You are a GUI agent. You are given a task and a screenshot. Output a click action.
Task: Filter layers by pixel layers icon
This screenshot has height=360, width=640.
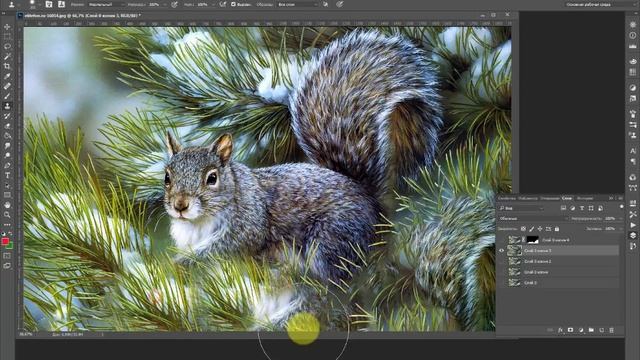click(x=563, y=208)
